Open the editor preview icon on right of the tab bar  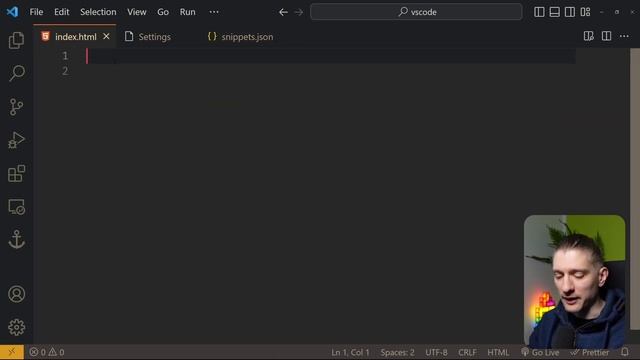589,36
